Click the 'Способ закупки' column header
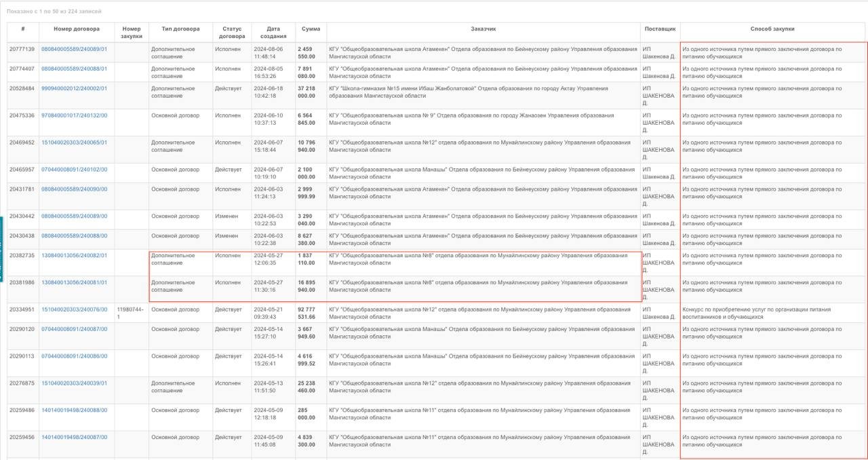The width and height of the screenshot is (868, 460). (x=772, y=29)
